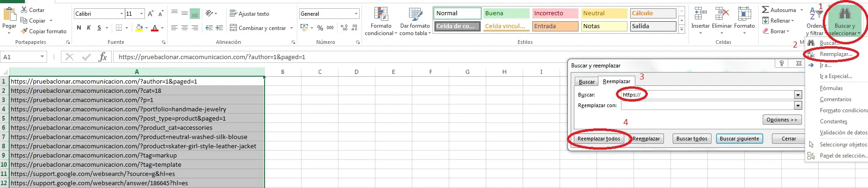Toggle bold with the N button
The width and height of the screenshot is (868, 188).
tap(79, 28)
